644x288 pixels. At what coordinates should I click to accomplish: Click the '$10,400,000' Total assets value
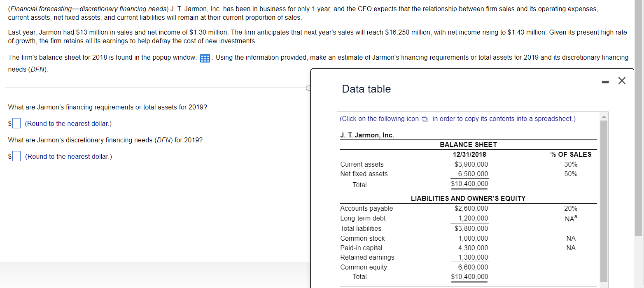point(469,183)
